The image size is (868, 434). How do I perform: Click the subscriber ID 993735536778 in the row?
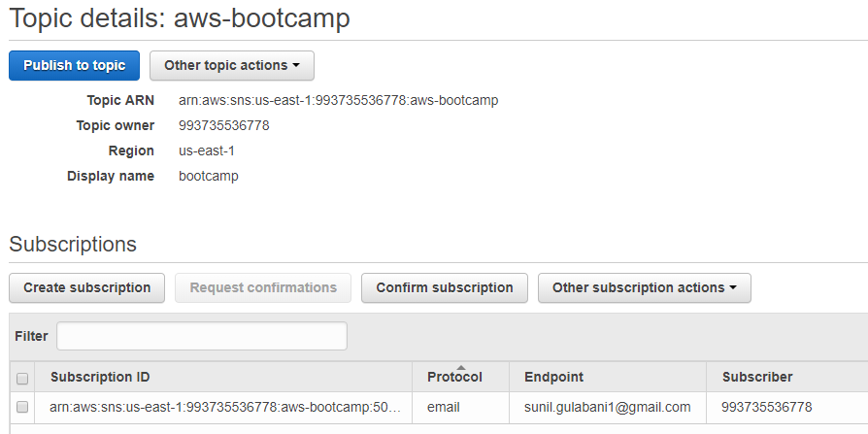767,408
